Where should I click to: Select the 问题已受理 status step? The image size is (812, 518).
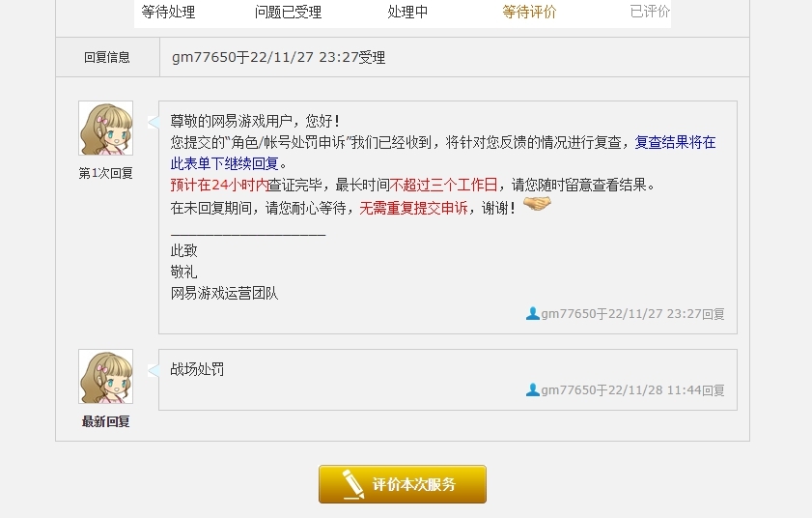point(288,12)
